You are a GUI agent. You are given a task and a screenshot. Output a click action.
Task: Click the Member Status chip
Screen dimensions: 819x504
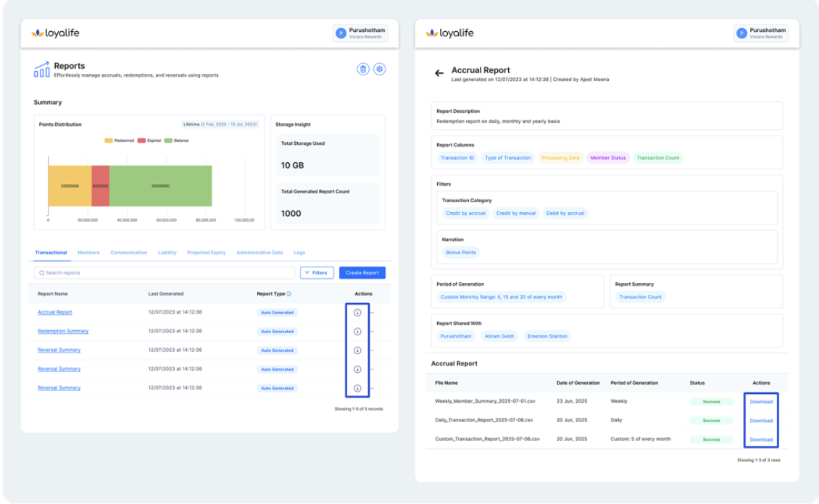pyautogui.click(x=608, y=158)
